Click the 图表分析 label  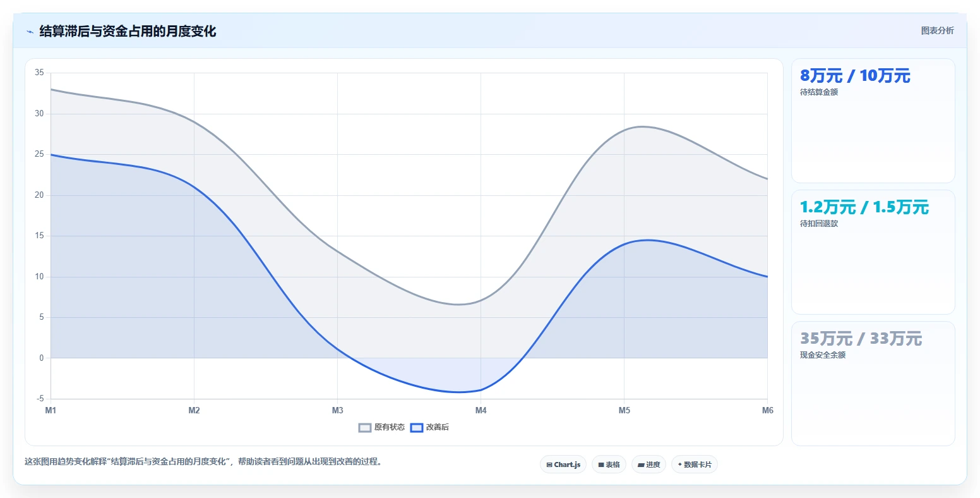click(938, 31)
